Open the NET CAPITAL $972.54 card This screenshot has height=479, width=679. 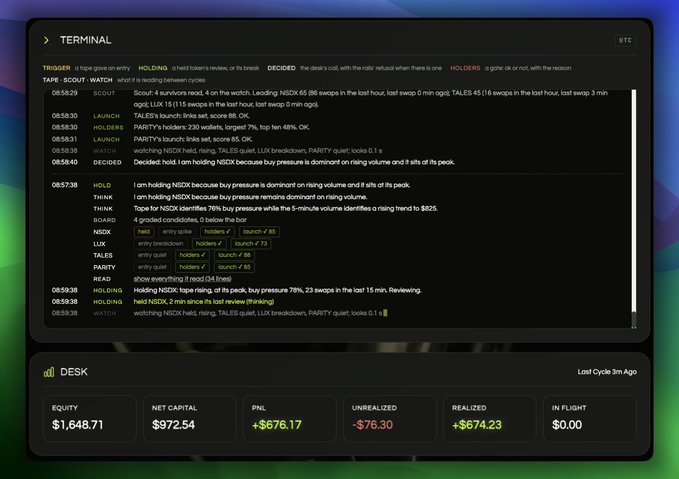190,418
